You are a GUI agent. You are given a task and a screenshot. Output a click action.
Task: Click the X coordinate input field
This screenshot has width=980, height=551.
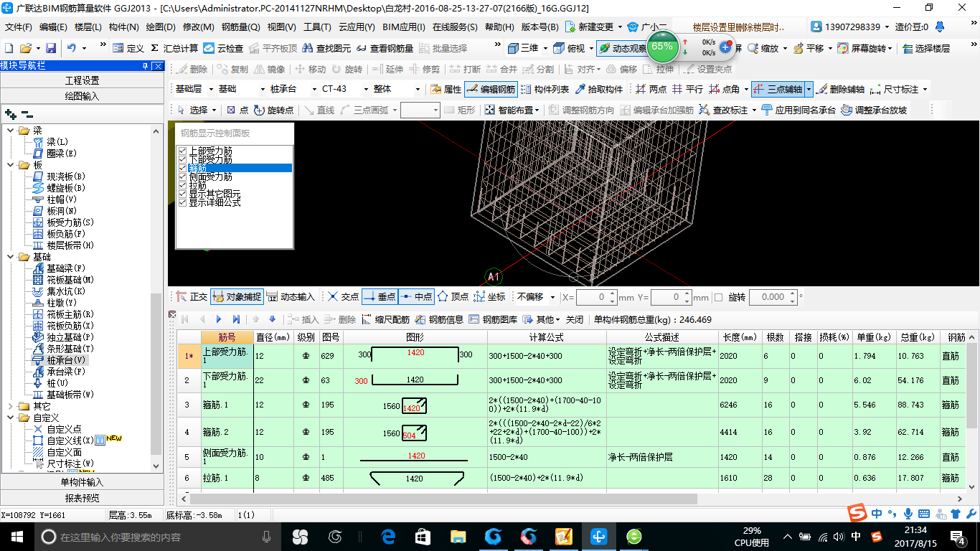pos(596,297)
